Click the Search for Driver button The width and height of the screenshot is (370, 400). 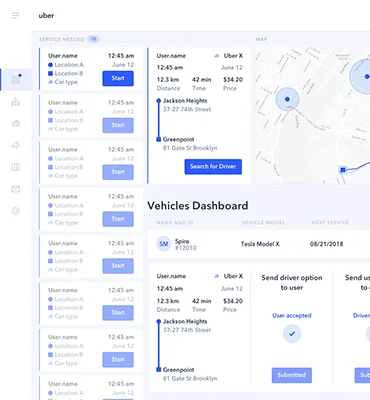(x=213, y=166)
